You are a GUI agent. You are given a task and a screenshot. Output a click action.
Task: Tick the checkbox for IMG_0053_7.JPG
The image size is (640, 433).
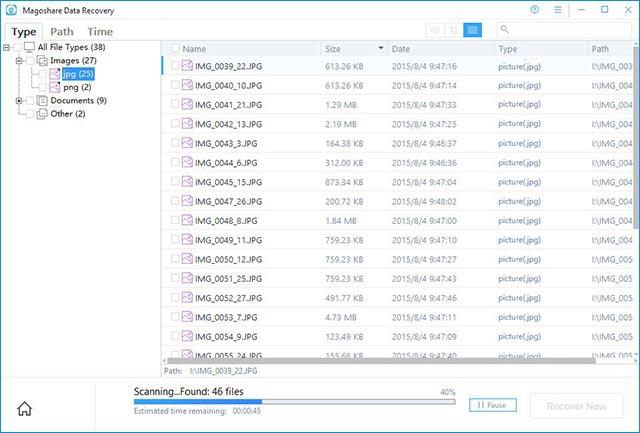(175, 317)
